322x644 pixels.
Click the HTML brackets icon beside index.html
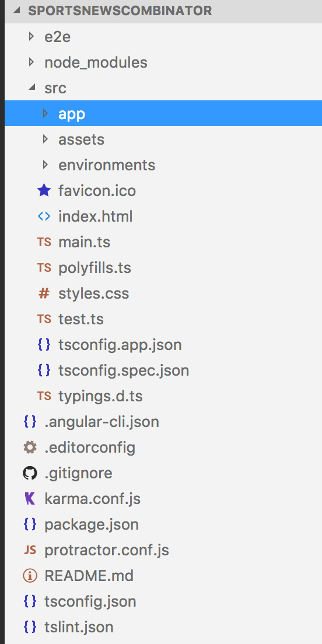[x=44, y=216]
